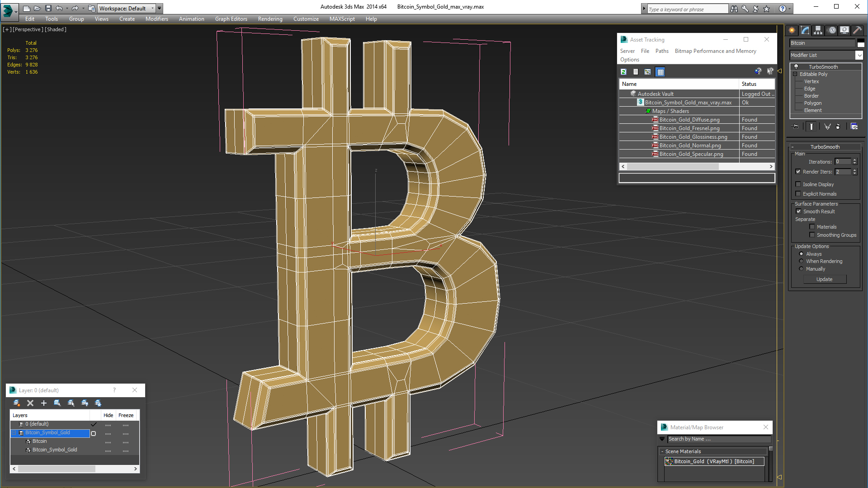
Task: Open the Modify command panel tab
Action: [x=805, y=30]
